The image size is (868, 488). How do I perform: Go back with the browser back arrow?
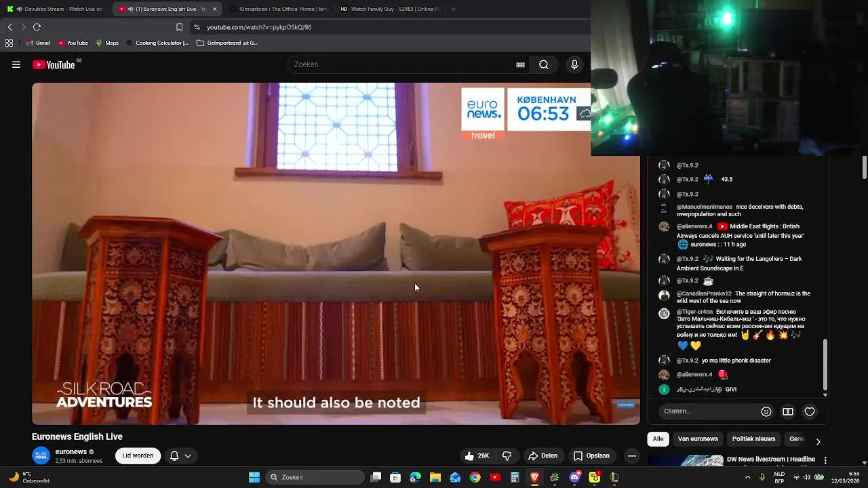(9, 27)
